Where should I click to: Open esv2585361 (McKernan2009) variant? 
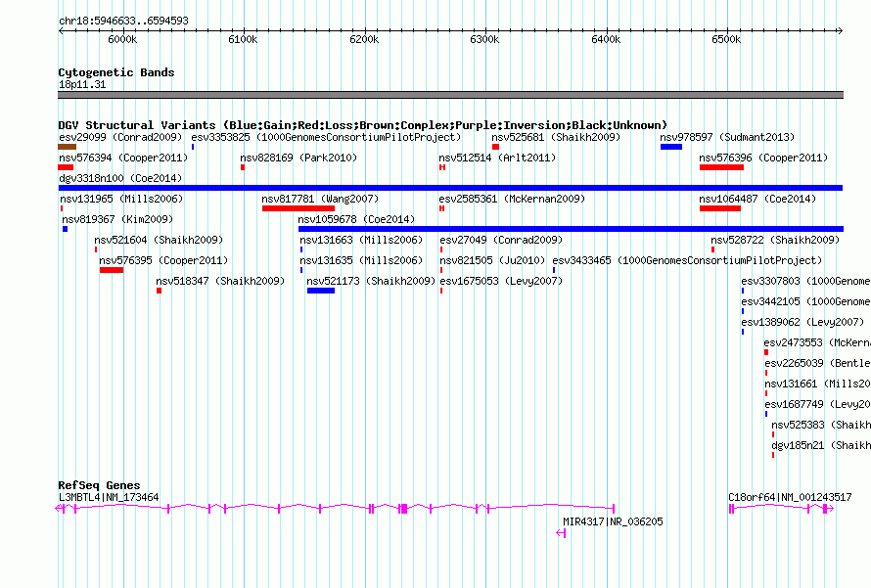pos(512,199)
